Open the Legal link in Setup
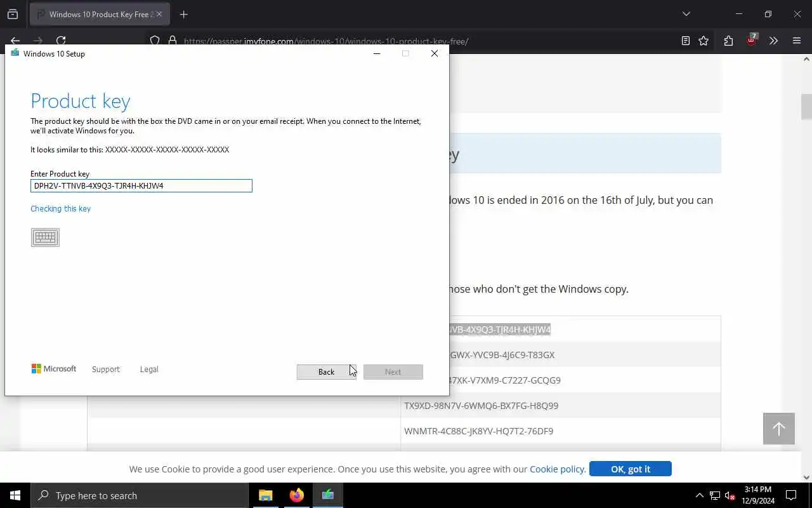The image size is (812, 508). (149, 369)
